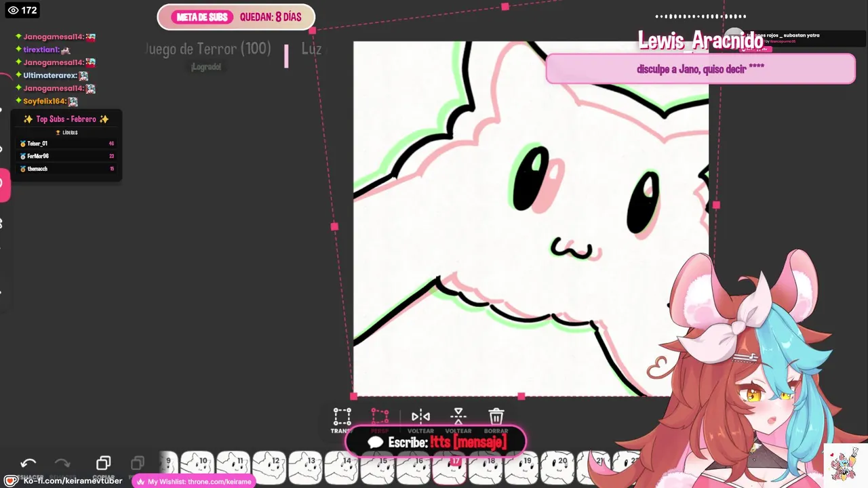Click the 'Escribe: !tts [mensaje]' banner
The width and height of the screenshot is (868, 488).
pos(436,442)
